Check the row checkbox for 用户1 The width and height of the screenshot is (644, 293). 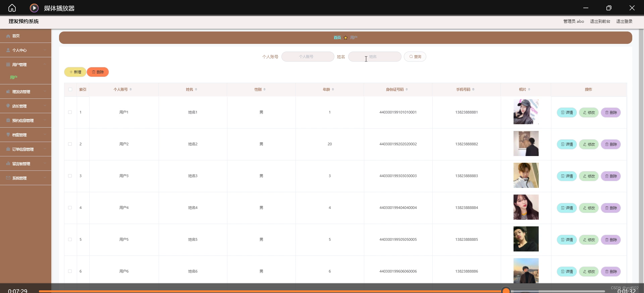point(70,112)
